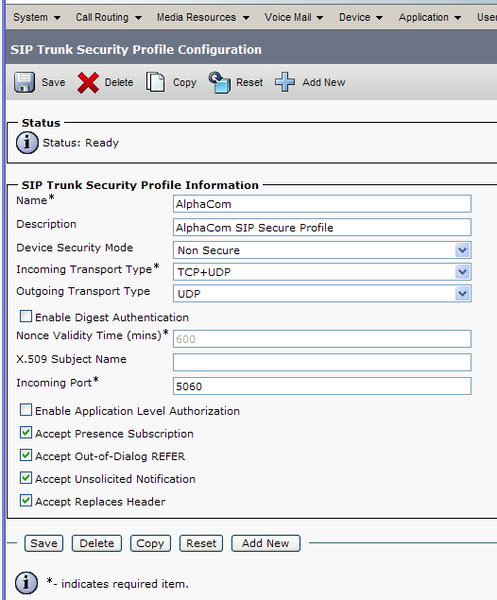Click the X.509 Subject Name field
The height and width of the screenshot is (600, 497).
[x=322, y=362]
